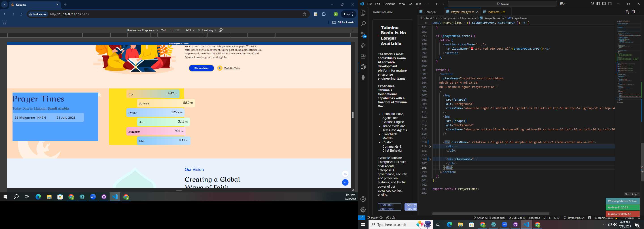Open the View menu in VS Code

point(402,4)
